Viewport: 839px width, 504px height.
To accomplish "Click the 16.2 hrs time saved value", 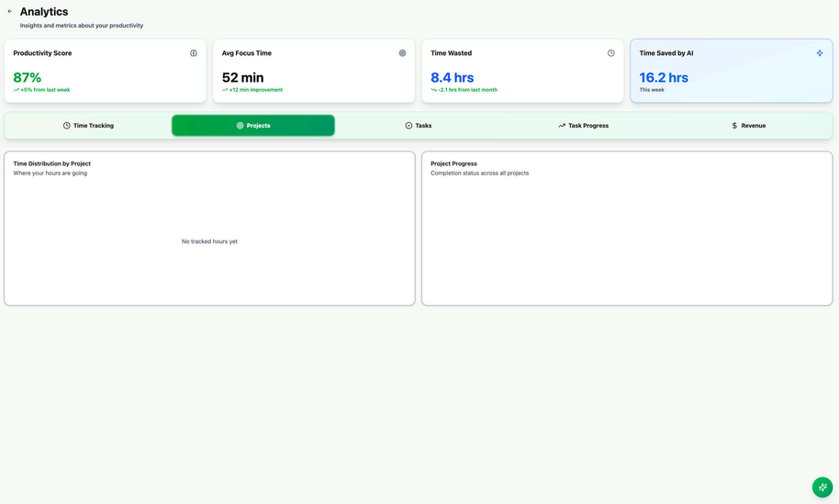I will pos(664,78).
